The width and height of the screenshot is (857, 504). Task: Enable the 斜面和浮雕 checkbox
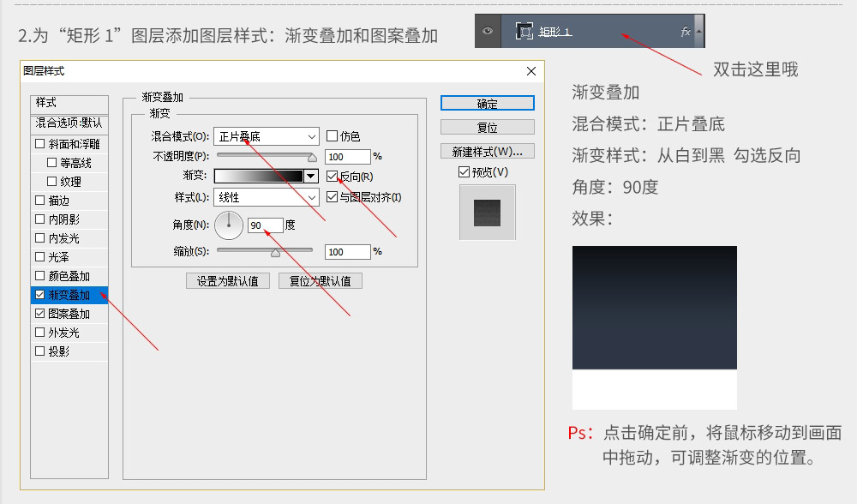tap(40, 144)
